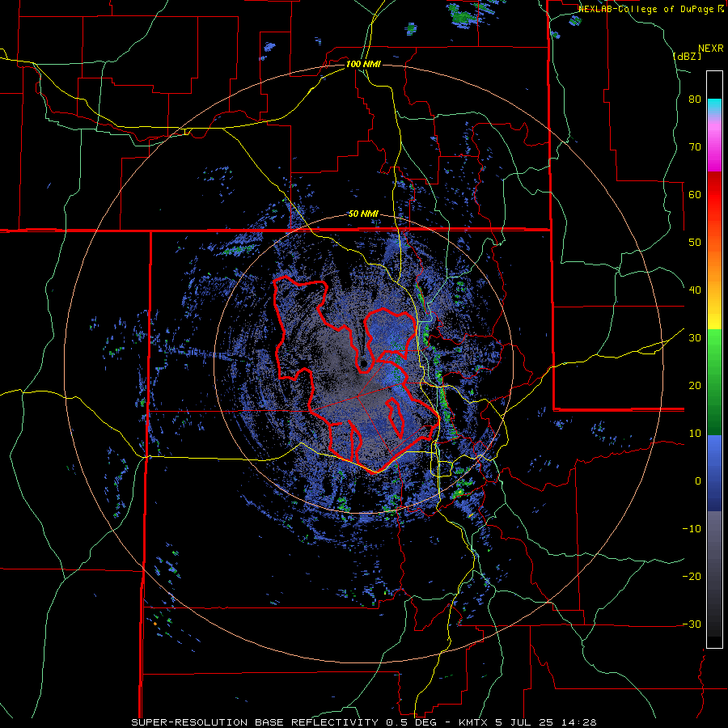Click the 20 value on the dBZ scale

pos(695,386)
